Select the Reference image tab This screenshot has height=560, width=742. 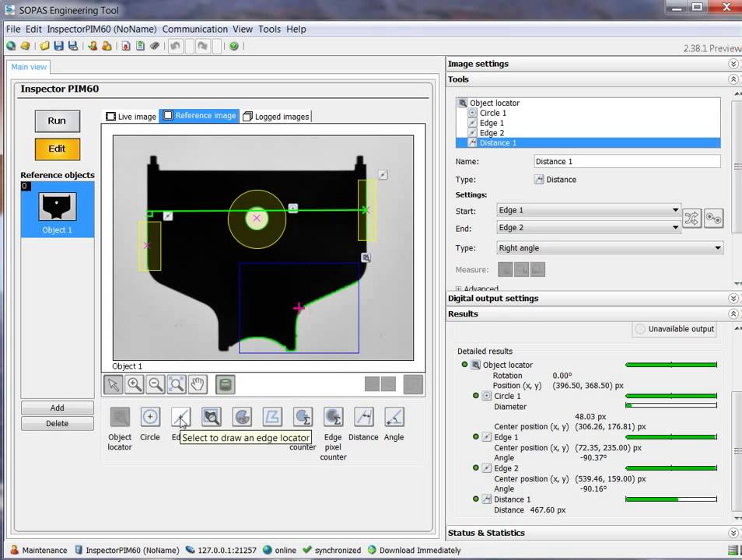point(199,116)
